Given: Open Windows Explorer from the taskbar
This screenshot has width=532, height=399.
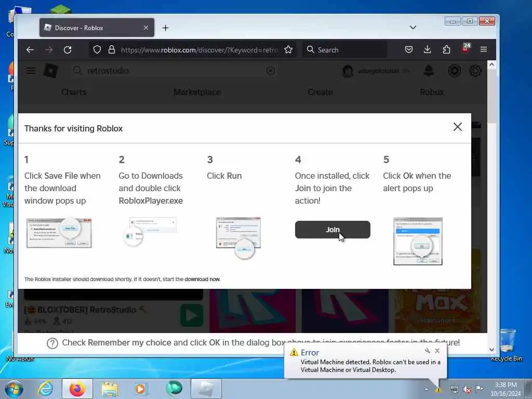Looking at the screenshot, I should [110, 389].
